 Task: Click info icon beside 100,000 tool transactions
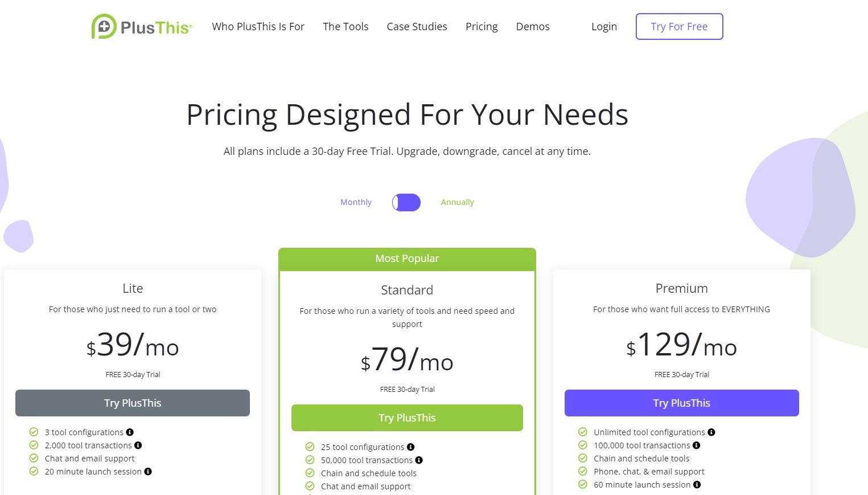(x=697, y=445)
